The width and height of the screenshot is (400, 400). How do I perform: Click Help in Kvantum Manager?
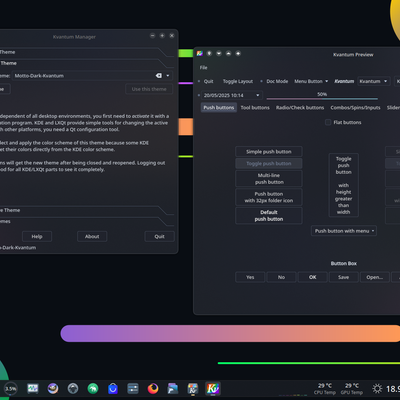tap(37, 236)
